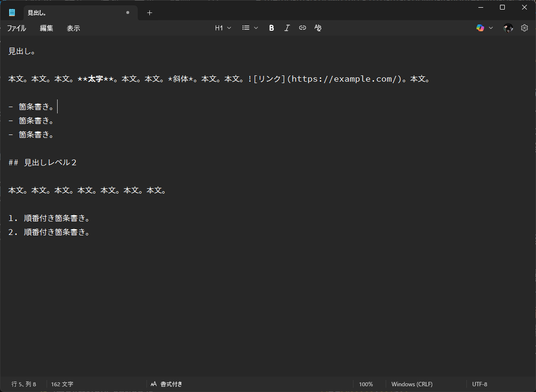Click the insert link icon
This screenshot has width=536, height=392.
pyautogui.click(x=302, y=28)
